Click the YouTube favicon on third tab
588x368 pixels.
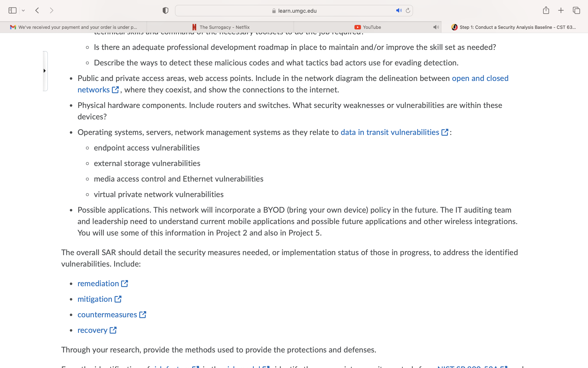click(357, 27)
